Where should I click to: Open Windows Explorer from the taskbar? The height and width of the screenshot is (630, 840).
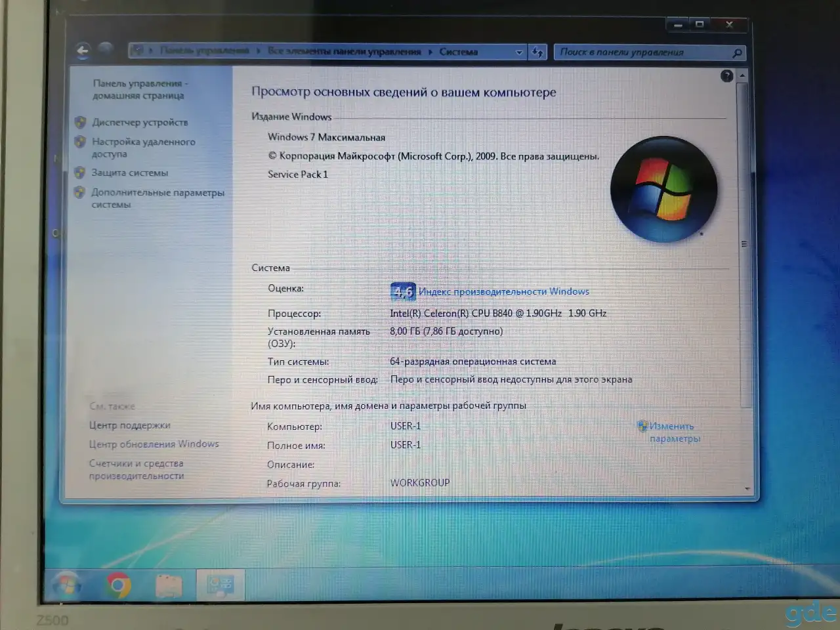tap(169, 586)
